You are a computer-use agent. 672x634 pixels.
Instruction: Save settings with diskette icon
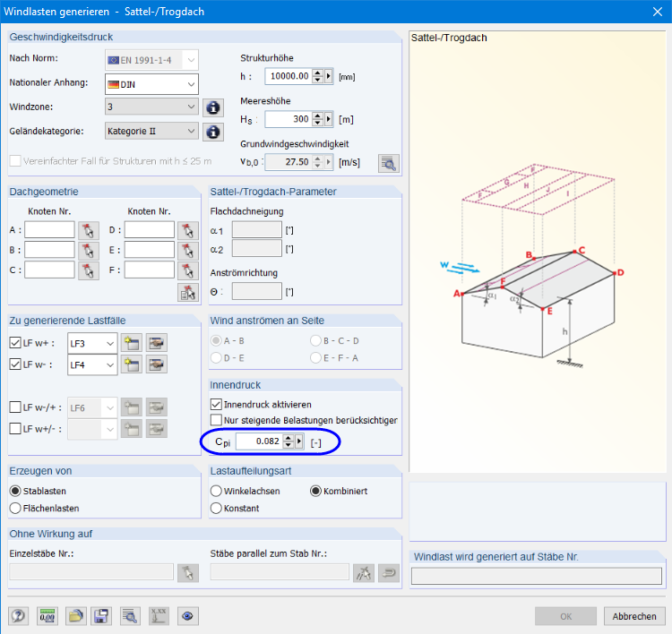(x=100, y=616)
